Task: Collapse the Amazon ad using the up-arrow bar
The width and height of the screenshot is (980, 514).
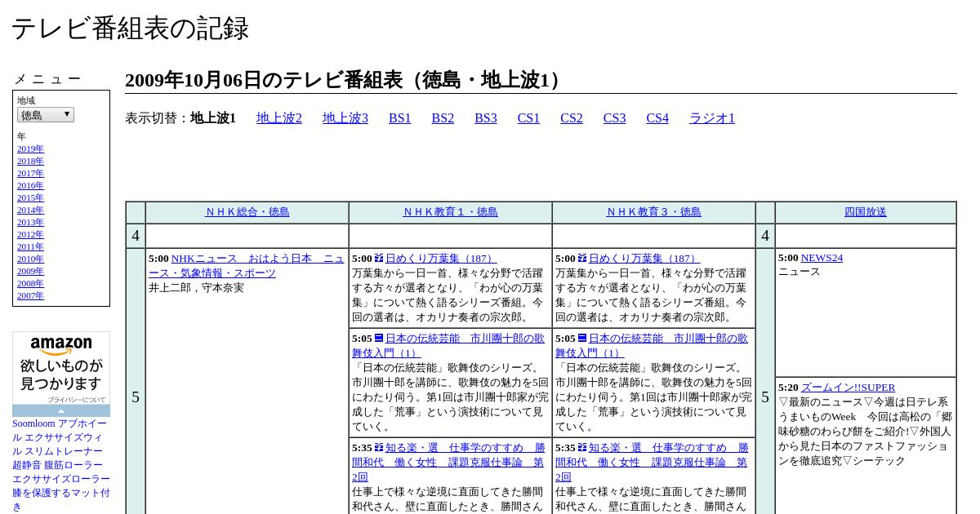Action: (61, 410)
